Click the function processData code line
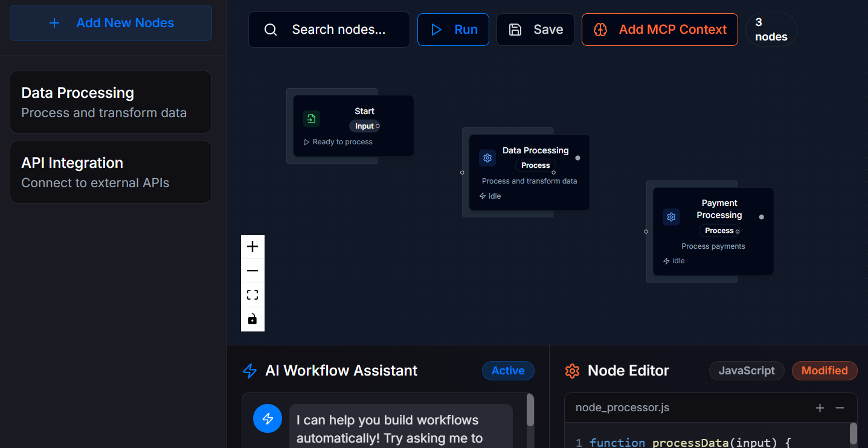The image size is (868, 448). point(690,443)
